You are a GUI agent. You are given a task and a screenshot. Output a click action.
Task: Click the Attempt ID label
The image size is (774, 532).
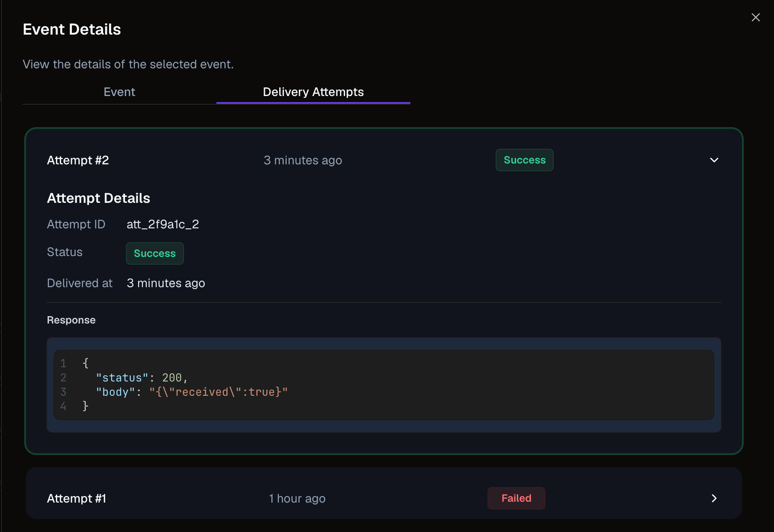[x=76, y=224]
